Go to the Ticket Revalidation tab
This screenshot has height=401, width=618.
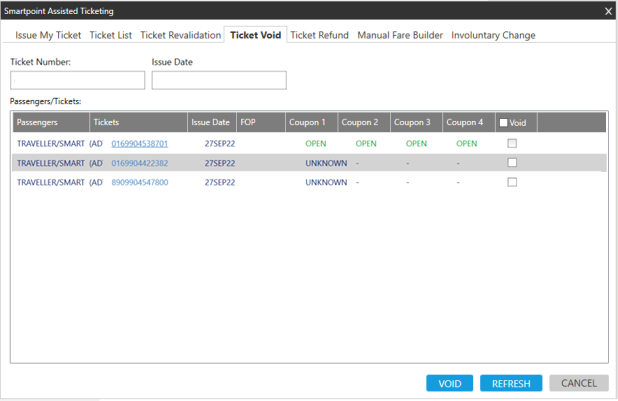tap(180, 35)
